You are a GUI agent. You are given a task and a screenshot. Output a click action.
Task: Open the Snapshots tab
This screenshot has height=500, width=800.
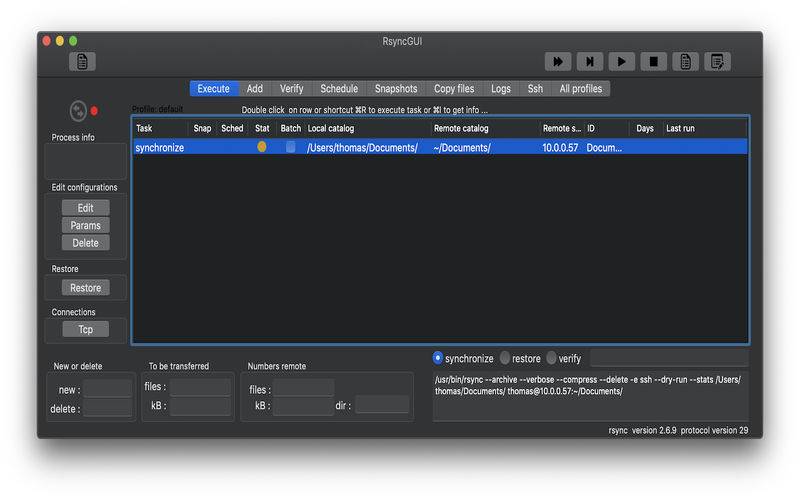[396, 89]
